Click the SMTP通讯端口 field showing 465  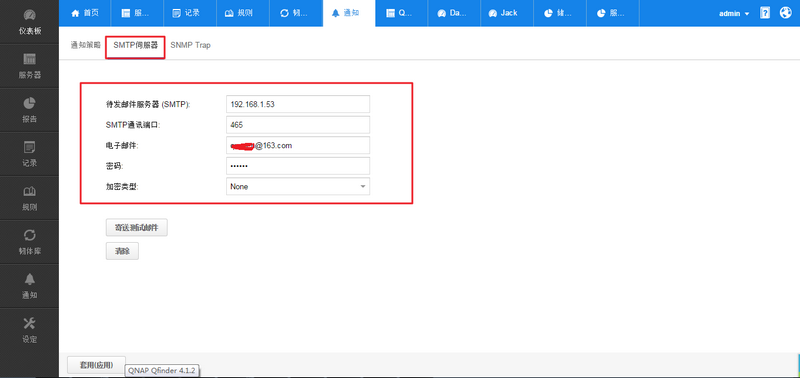coord(297,125)
